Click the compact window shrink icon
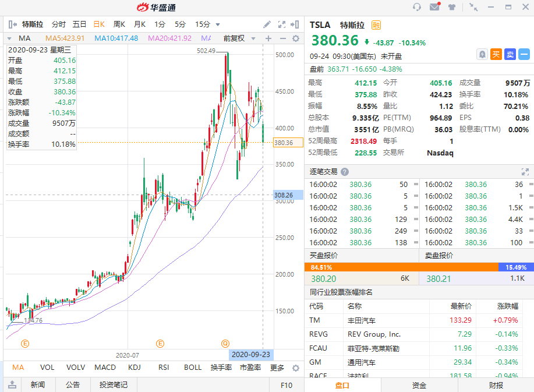This screenshot has height=392, width=534. [x=473, y=7]
